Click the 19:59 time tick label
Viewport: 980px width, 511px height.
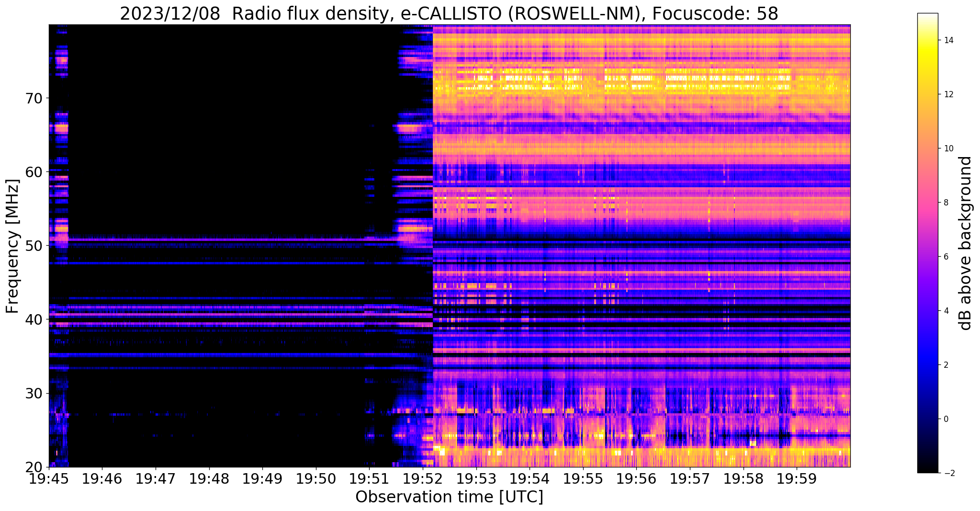tap(797, 478)
